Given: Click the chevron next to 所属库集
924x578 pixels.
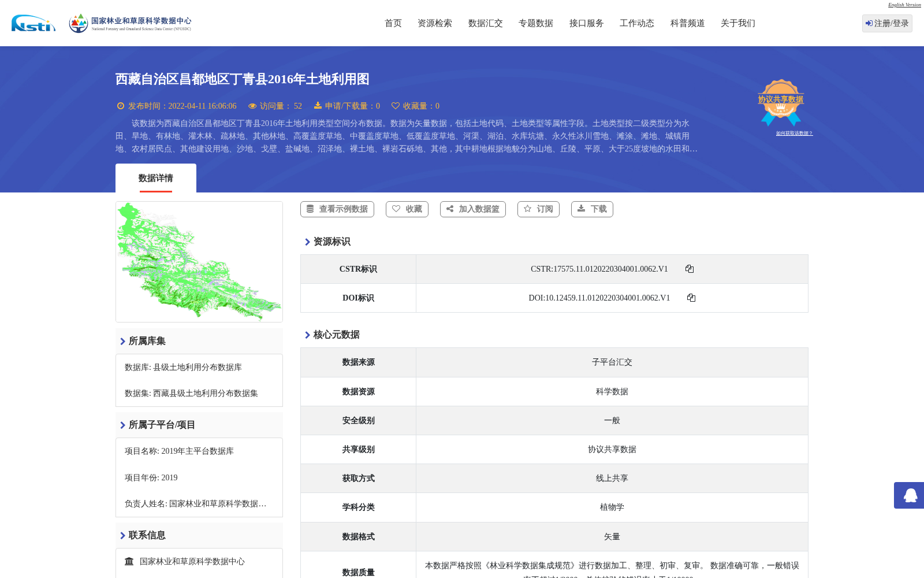Looking at the screenshot, I should click(x=122, y=342).
